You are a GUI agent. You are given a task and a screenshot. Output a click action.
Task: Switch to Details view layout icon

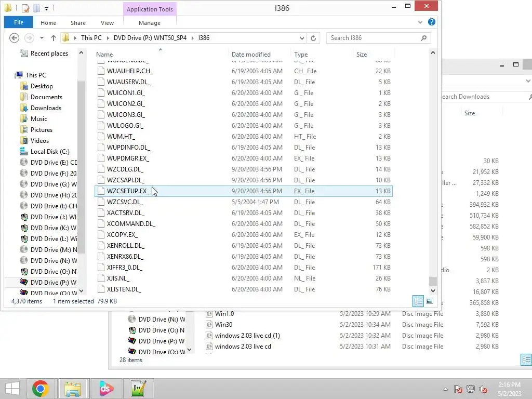[418, 301]
